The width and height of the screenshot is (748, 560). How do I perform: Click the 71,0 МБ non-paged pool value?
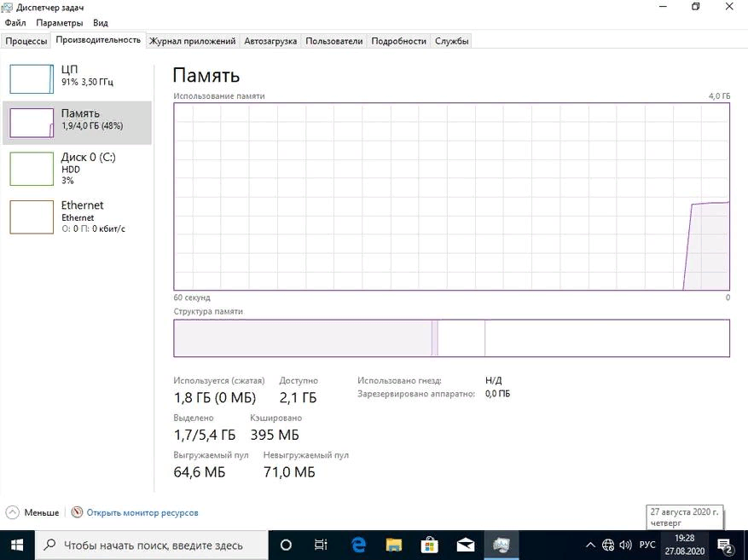coord(289,472)
